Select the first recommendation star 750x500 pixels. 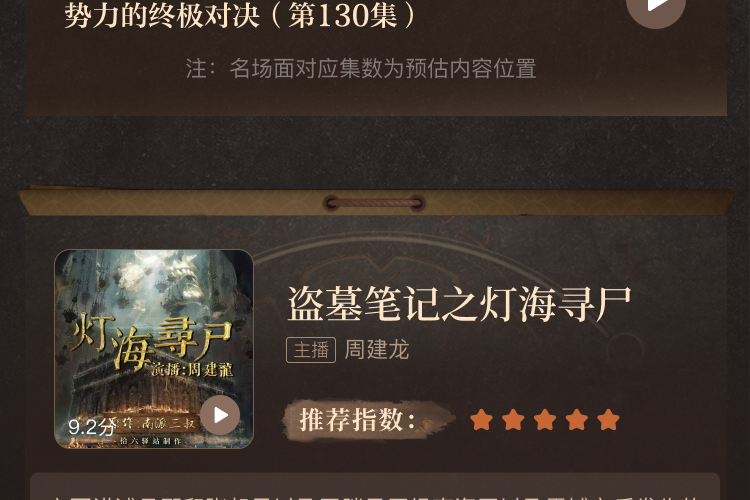pos(481,420)
